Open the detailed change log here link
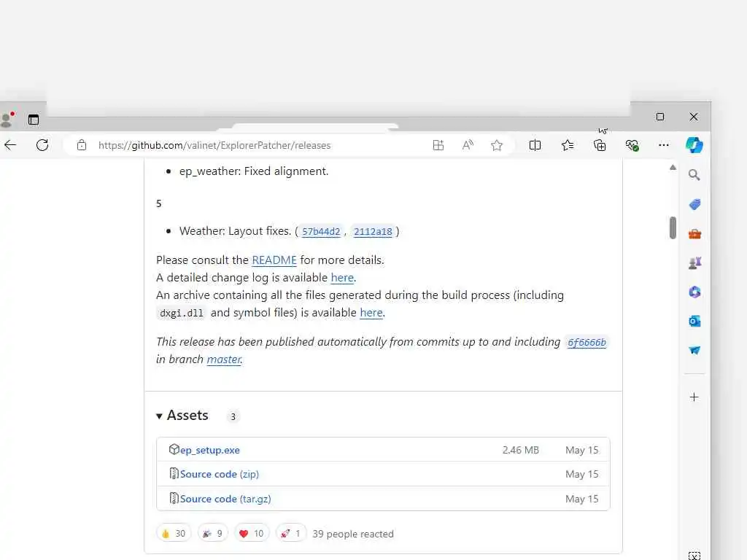747x560 pixels. (x=342, y=278)
